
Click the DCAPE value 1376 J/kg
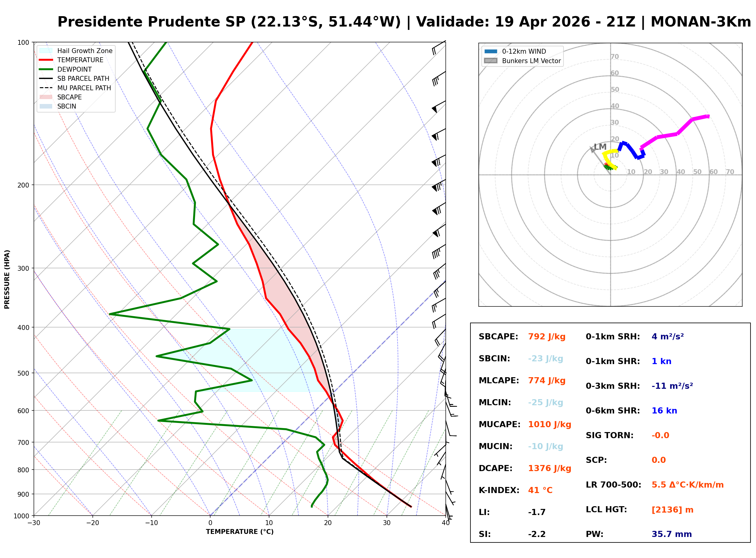pos(549,468)
